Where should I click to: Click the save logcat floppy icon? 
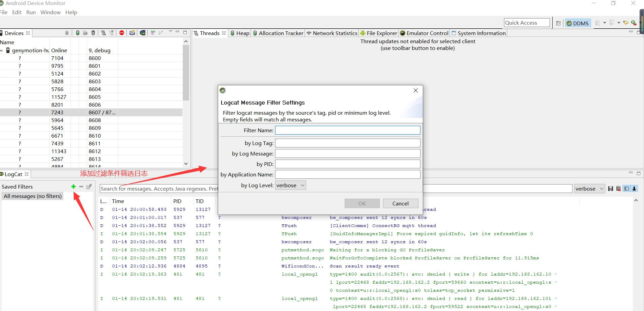611,189
